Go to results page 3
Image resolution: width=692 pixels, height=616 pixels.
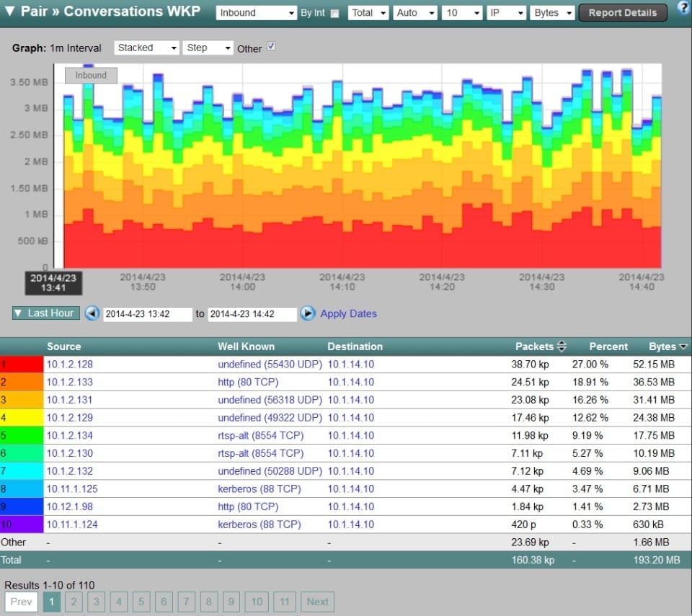click(x=96, y=602)
